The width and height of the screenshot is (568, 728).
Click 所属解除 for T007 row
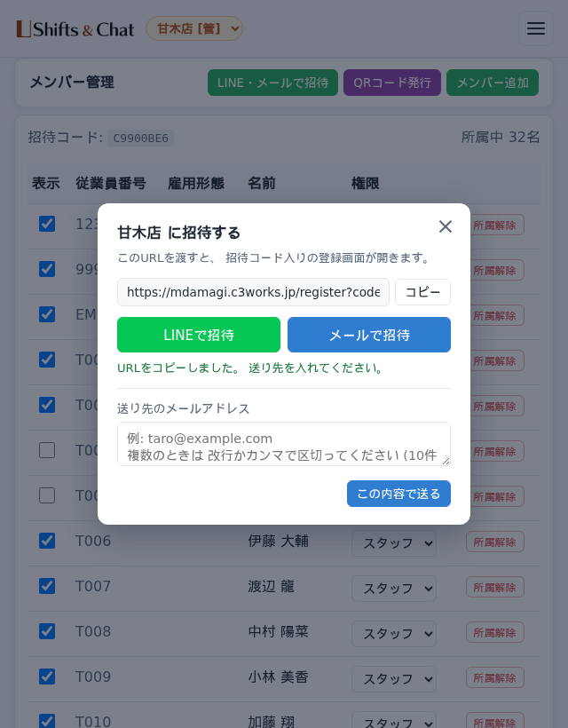tap(494, 588)
